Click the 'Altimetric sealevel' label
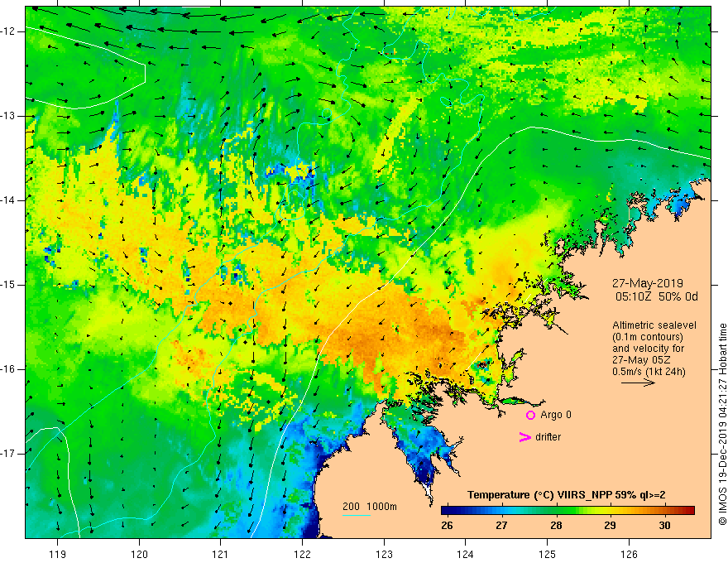Image resolution: width=728 pixels, height=563 pixels. [x=654, y=325]
